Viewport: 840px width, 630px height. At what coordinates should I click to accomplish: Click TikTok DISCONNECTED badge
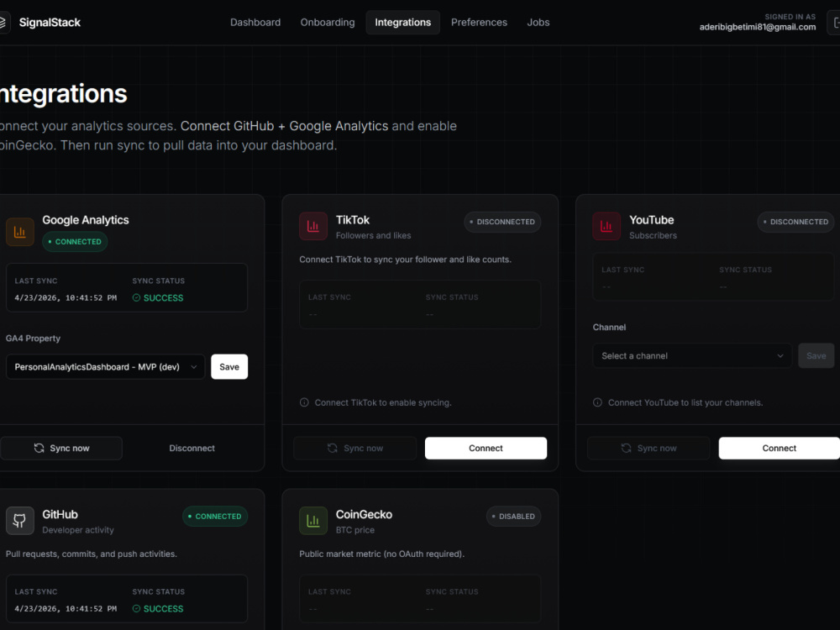(502, 222)
